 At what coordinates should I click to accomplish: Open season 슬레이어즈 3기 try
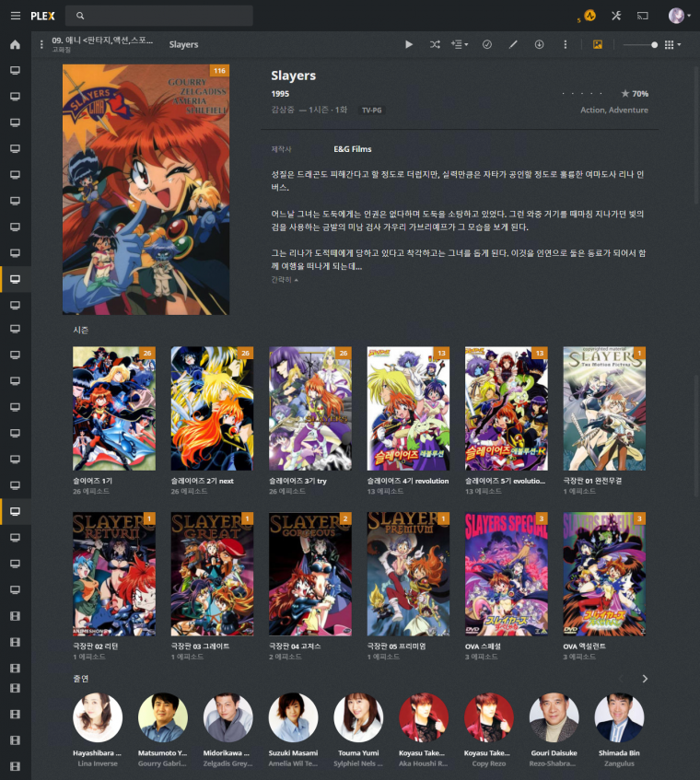(x=310, y=408)
